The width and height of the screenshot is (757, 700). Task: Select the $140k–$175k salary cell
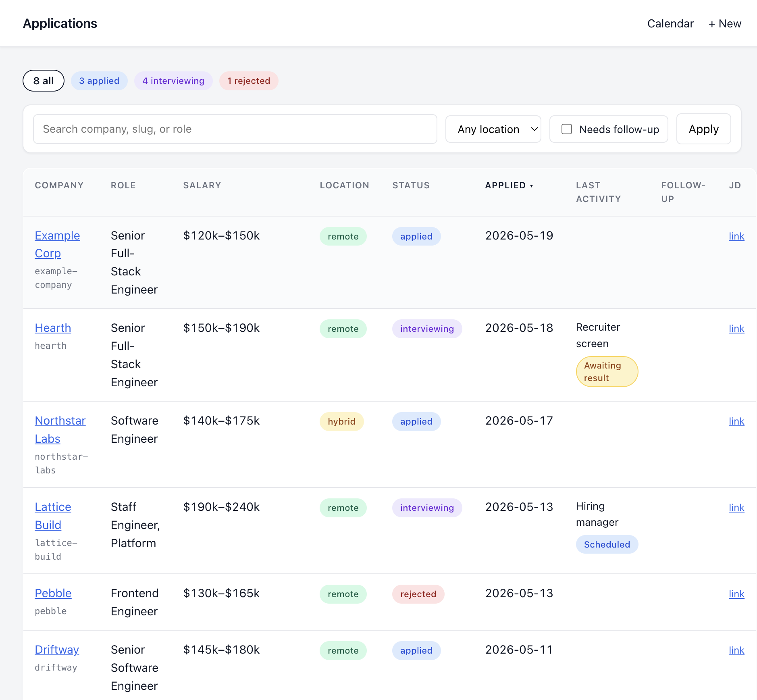click(x=221, y=421)
